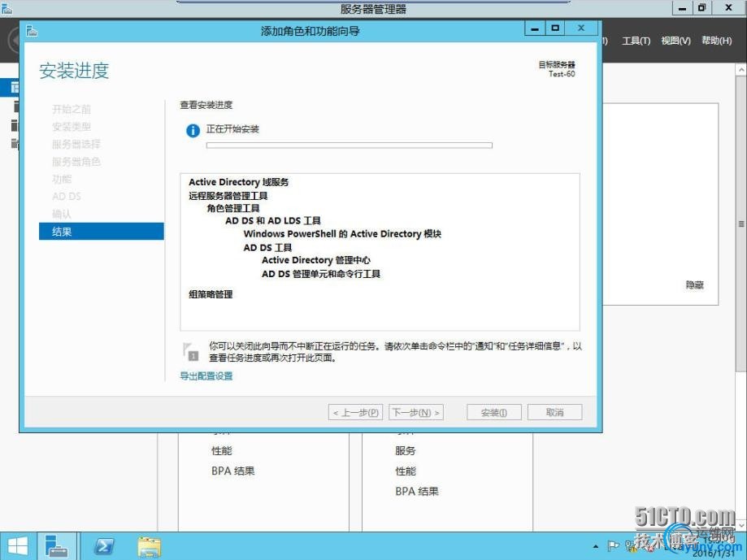Image resolution: width=747 pixels, height=560 pixels.
Task: Click the notification flag icon in wizard
Action: coord(190,351)
